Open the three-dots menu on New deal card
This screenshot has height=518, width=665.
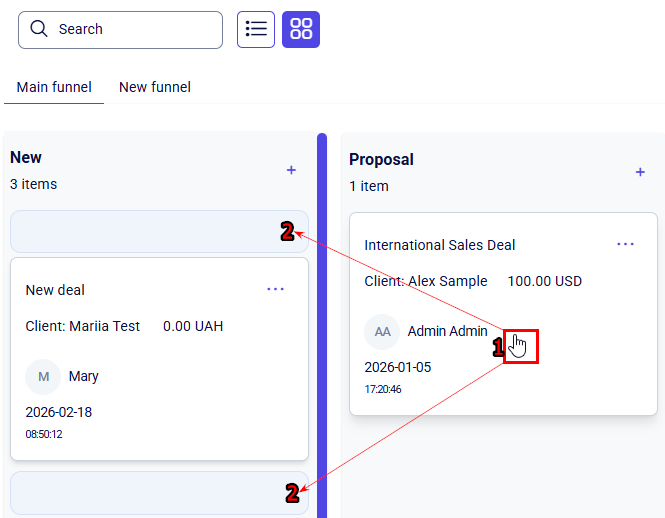(276, 289)
